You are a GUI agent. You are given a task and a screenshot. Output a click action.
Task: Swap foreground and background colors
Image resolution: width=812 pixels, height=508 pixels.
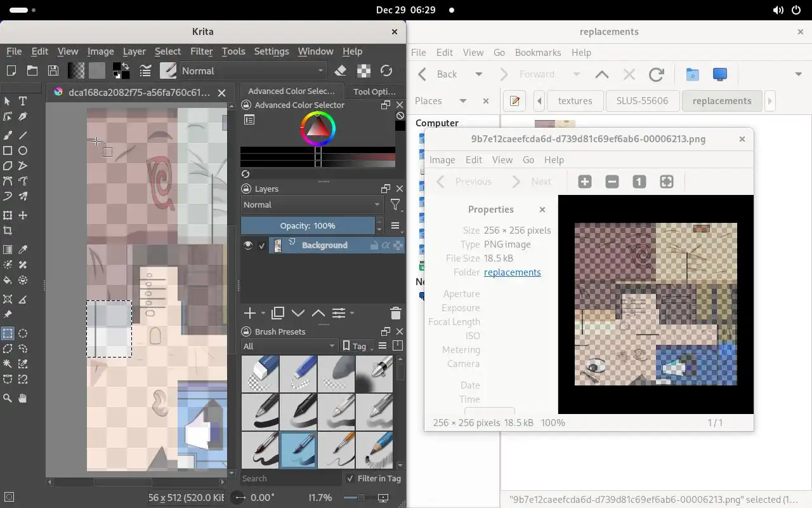tap(126, 65)
